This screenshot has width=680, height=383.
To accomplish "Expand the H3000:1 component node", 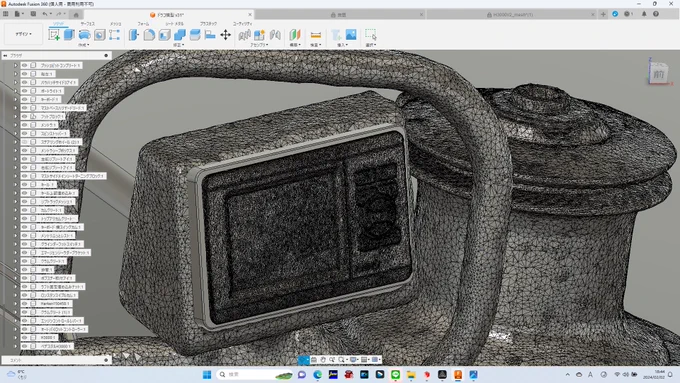I will pos(16,337).
